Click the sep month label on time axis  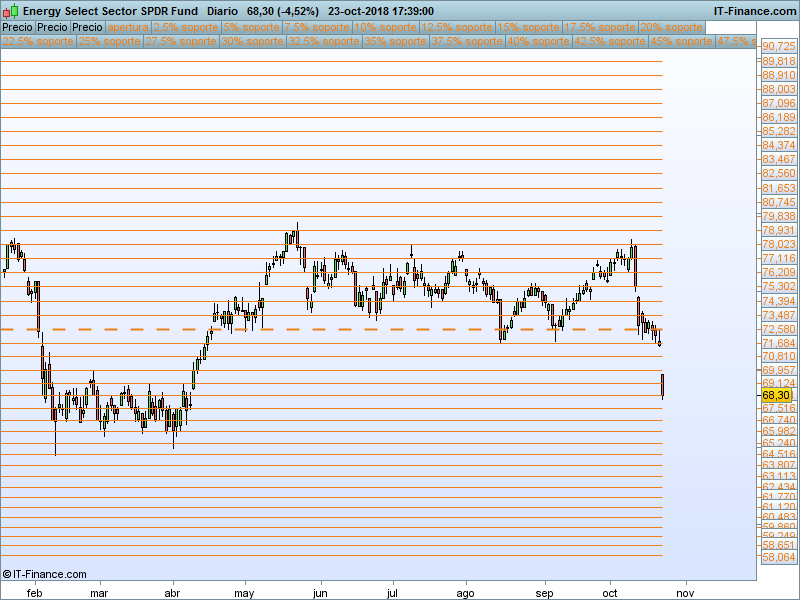544,593
